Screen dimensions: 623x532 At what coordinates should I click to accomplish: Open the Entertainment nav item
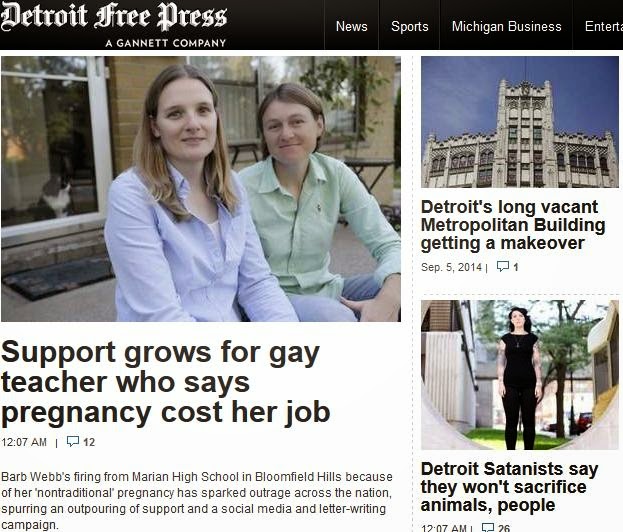604,26
